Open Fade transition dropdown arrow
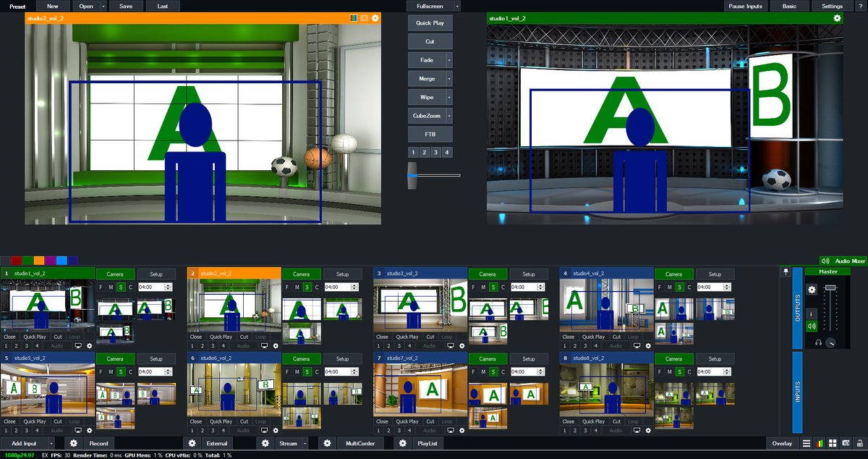This screenshot has height=459, width=868. pyautogui.click(x=449, y=60)
